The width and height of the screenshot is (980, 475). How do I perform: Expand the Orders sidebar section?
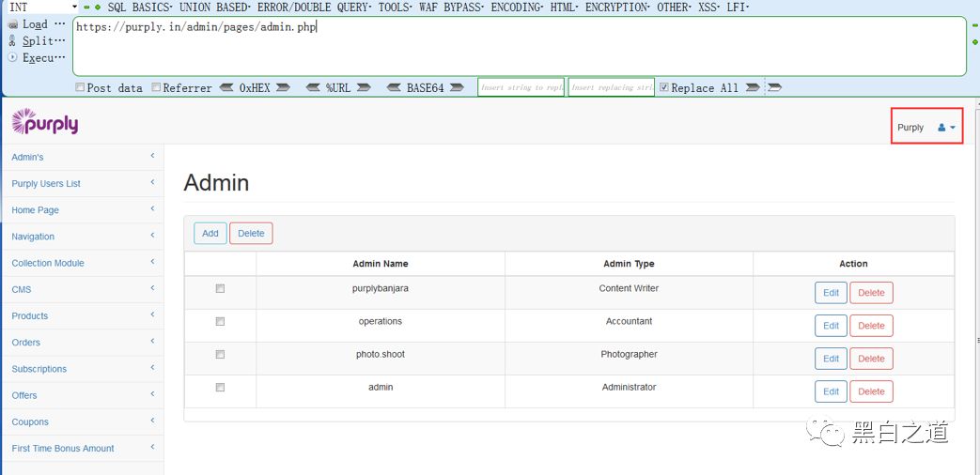coord(82,343)
